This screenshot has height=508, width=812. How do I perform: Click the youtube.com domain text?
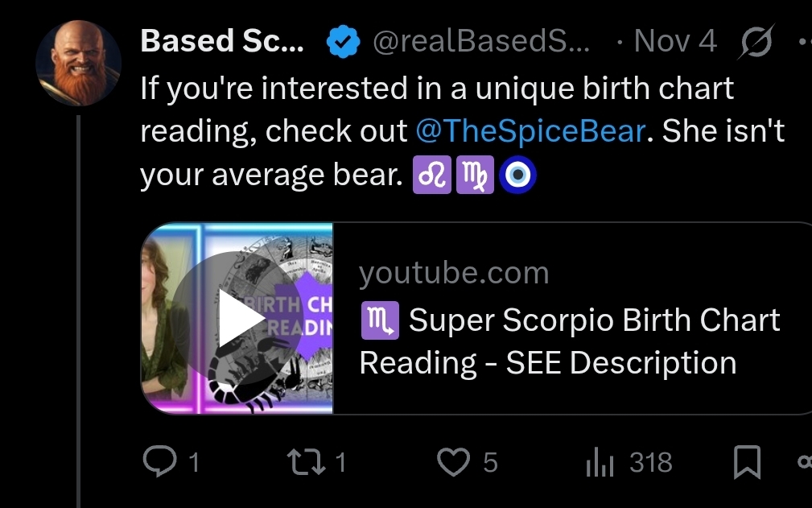coord(454,274)
